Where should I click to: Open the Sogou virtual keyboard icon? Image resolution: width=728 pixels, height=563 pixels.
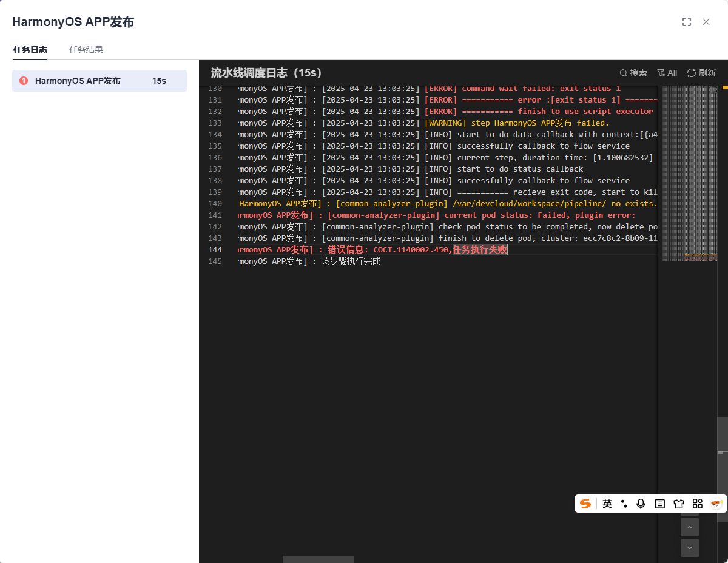pos(659,504)
